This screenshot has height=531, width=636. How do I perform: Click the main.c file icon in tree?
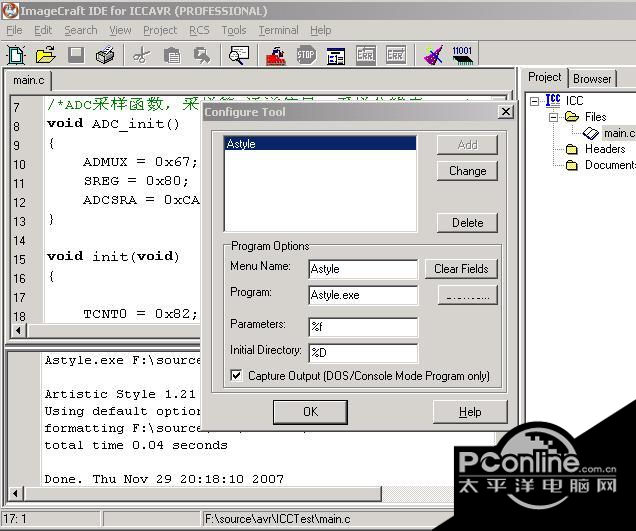click(591, 133)
